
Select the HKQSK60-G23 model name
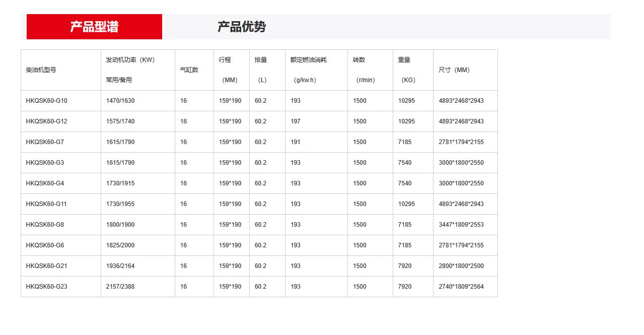click(x=47, y=287)
